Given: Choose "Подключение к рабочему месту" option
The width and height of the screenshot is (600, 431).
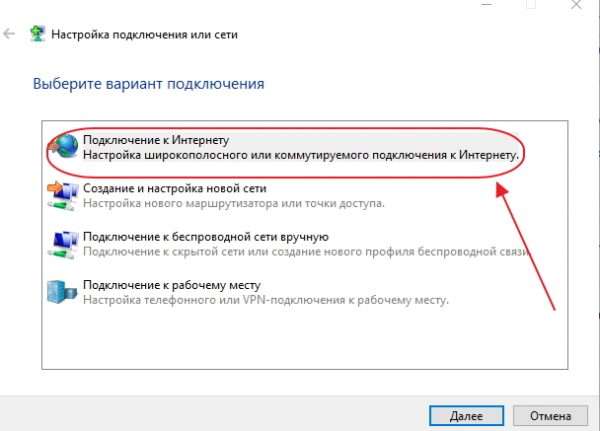Looking at the screenshot, I should 172,285.
